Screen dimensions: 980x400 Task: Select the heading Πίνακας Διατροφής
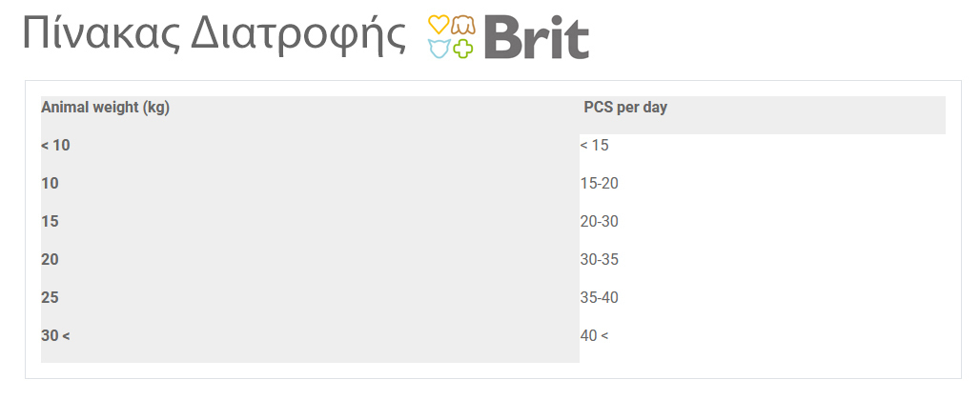(214, 33)
